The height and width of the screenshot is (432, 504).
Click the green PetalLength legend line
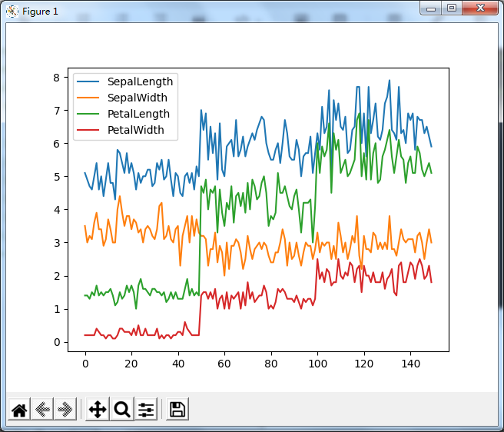(x=88, y=114)
